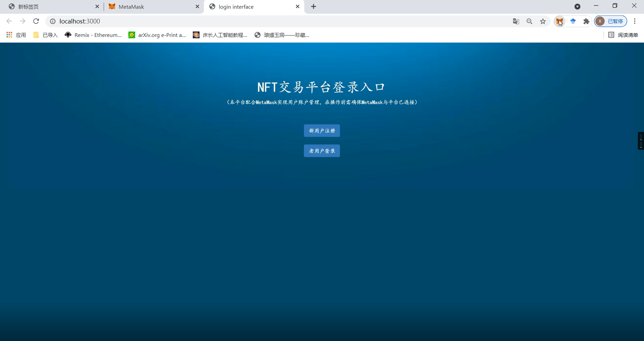Go back to the previous page

pyautogui.click(x=9, y=21)
